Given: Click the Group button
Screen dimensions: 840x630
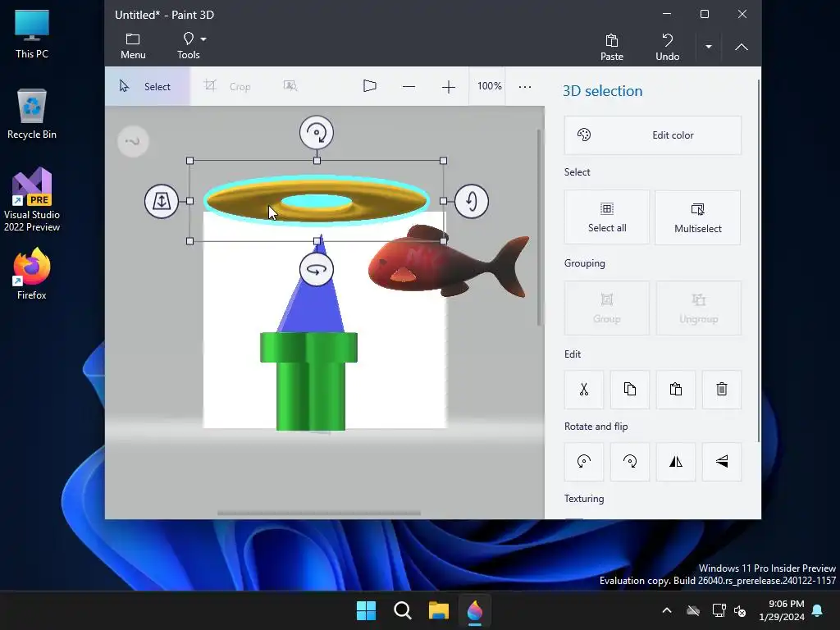Looking at the screenshot, I should 606,308.
